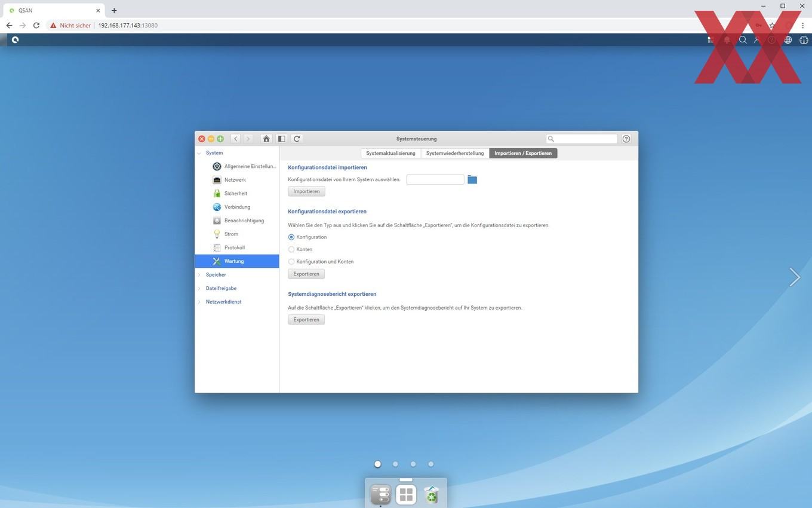Click the Konfigurationsdatei importieren heading
Viewport: 812px width, 508px height.
pyautogui.click(x=327, y=167)
